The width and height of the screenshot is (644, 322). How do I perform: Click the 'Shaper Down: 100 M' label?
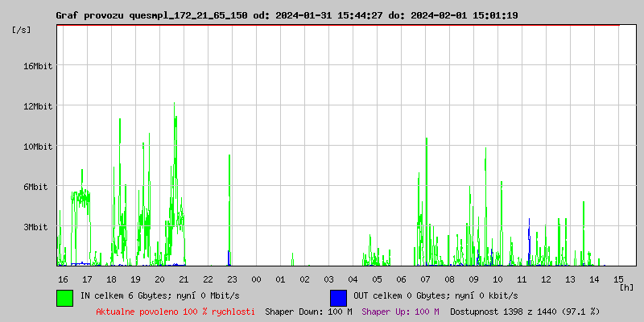(308, 311)
